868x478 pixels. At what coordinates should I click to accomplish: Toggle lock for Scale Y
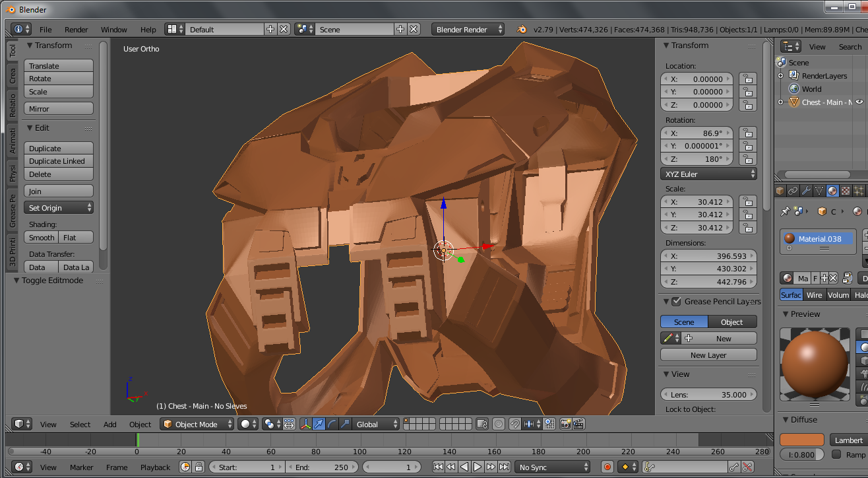tap(747, 215)
